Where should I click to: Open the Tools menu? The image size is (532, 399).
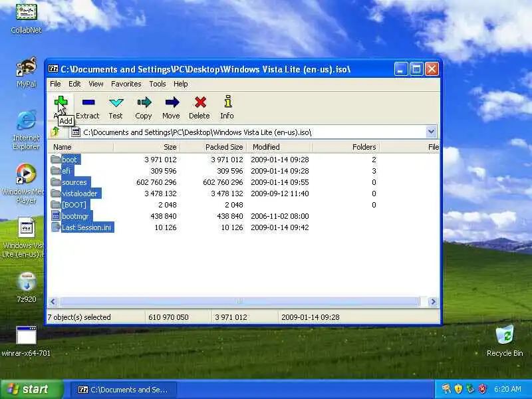coord(158,84)
